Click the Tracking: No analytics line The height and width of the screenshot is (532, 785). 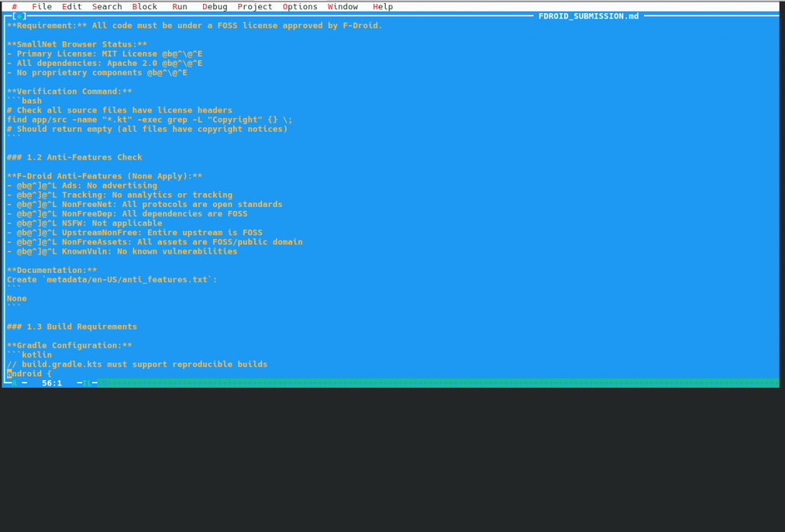[x=119, y=195]
